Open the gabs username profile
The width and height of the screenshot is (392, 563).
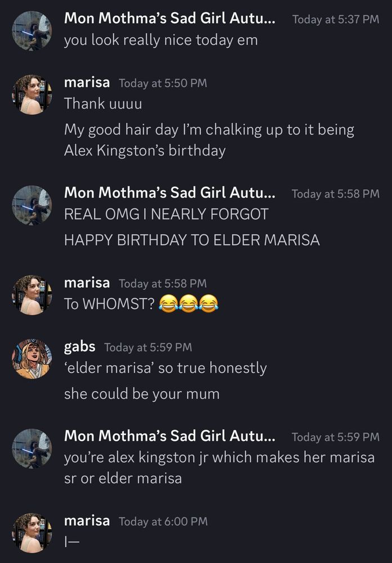[x=79, y=346]
